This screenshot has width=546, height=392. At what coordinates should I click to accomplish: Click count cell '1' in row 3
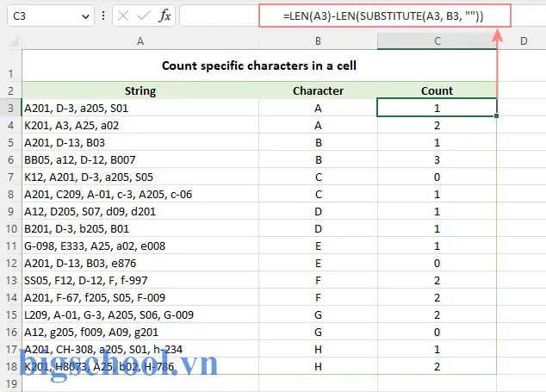click(x=437, y=108)
